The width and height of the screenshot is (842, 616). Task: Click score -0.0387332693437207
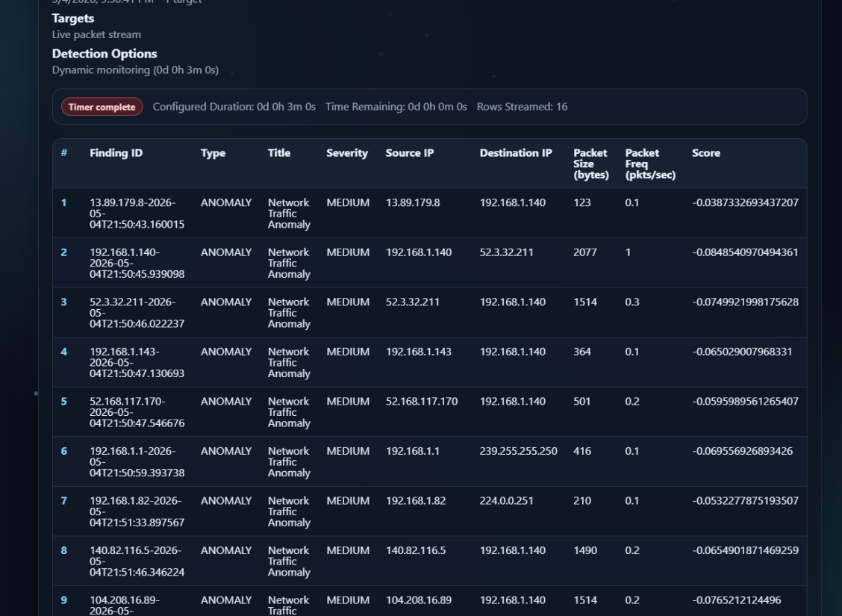pos(746,203)
